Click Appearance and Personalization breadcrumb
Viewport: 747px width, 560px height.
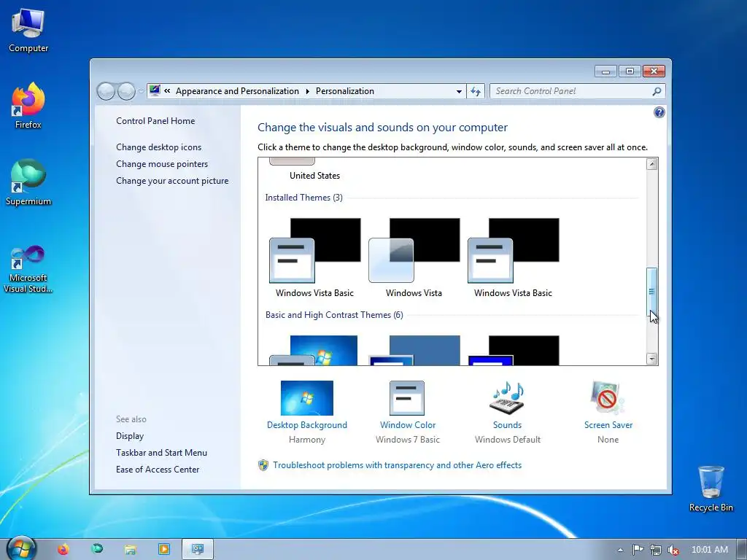click(237, 91)
